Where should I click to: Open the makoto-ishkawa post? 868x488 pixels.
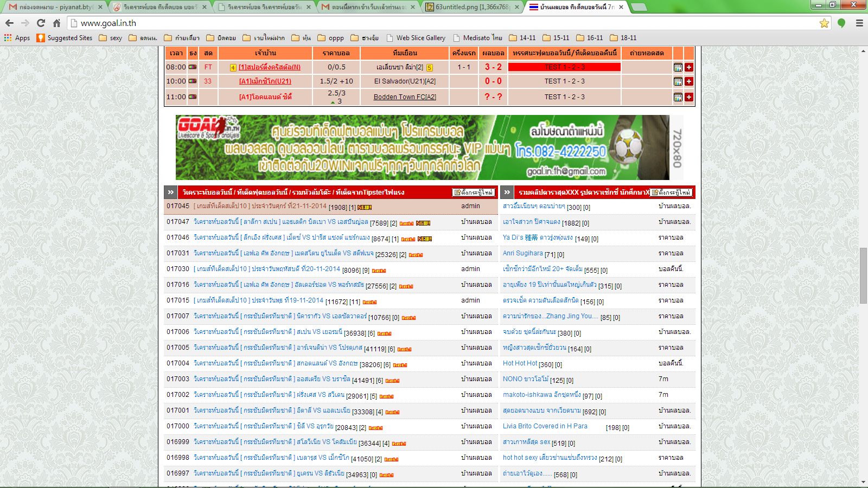[541, 395]
